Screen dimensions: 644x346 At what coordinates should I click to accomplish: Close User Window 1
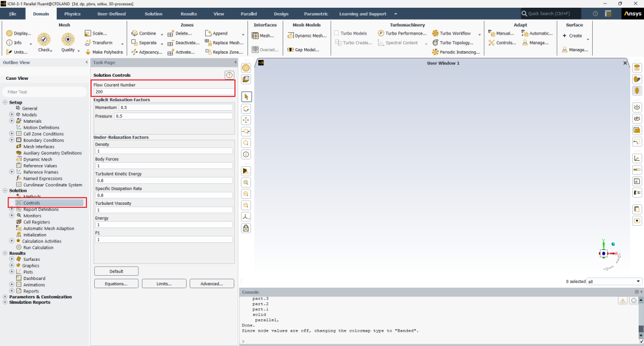tap(625, 63)
